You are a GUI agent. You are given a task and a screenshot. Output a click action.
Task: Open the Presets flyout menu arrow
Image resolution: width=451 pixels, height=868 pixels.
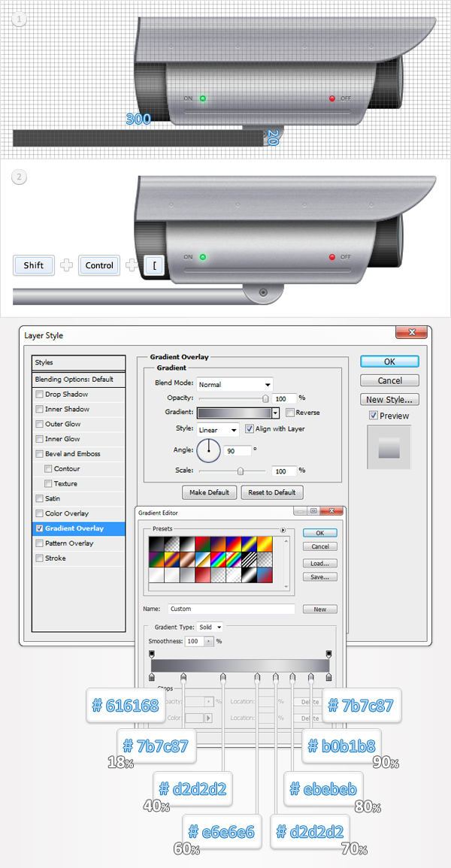pos(283,530)
